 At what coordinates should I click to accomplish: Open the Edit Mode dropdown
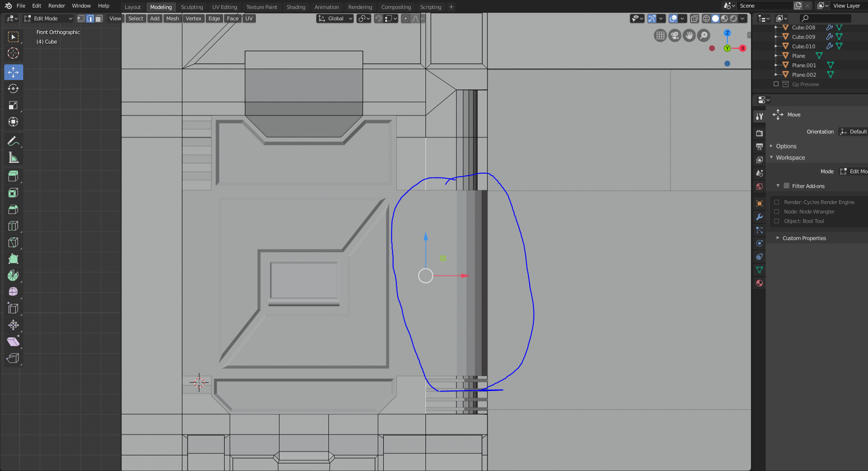(48, 18)
